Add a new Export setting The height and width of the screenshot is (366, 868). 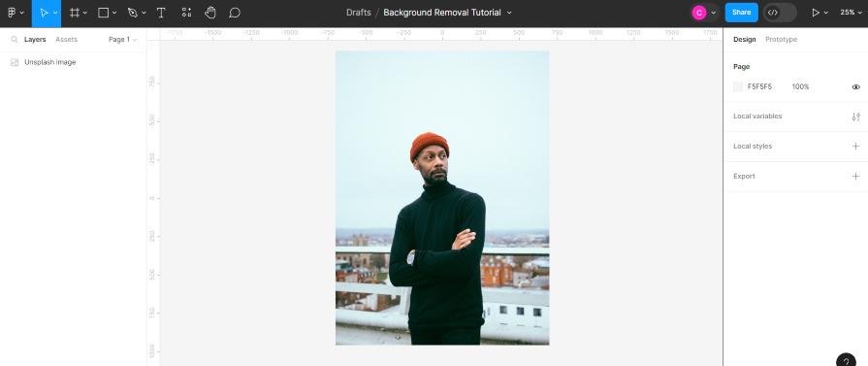pyautogui.click(x=855, y=177)
